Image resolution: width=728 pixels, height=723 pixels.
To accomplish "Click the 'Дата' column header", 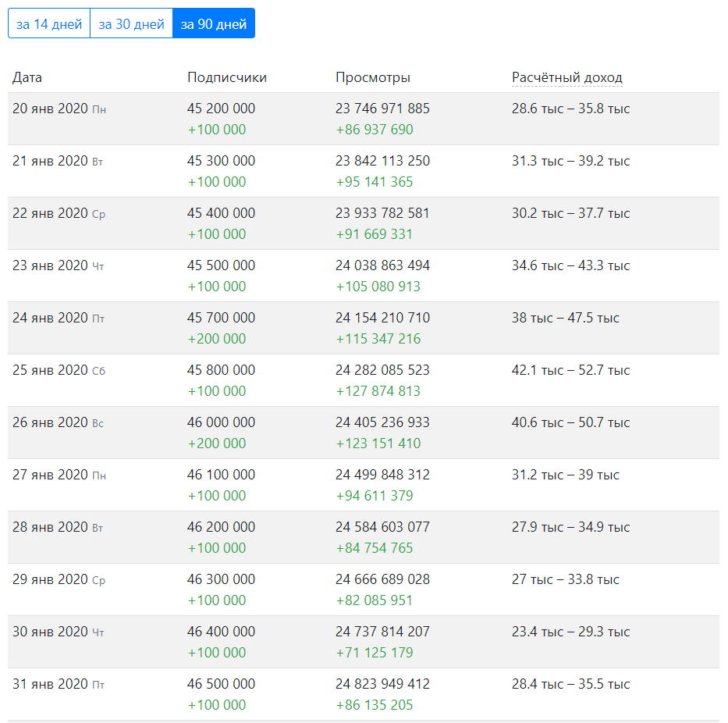I will 27,77.
